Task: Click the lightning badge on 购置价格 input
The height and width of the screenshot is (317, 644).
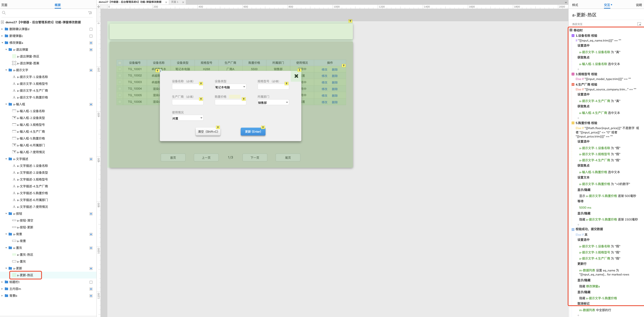Action: pos(244,99)
